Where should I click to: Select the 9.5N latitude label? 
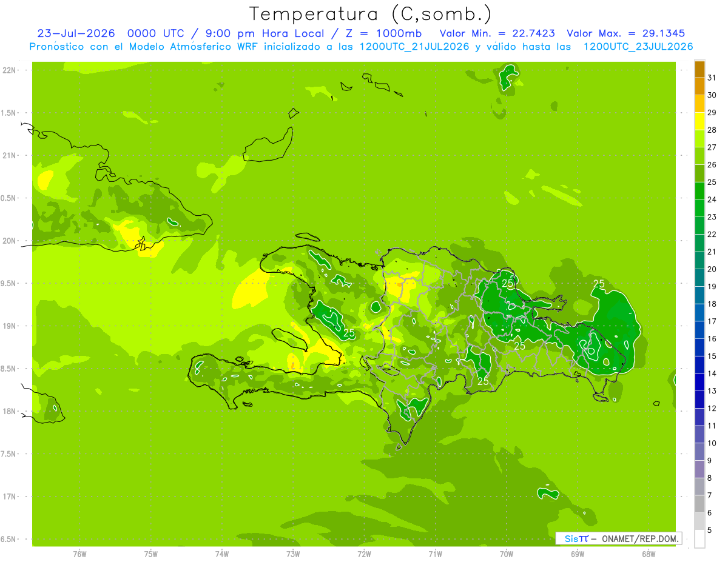click(9, 283)
